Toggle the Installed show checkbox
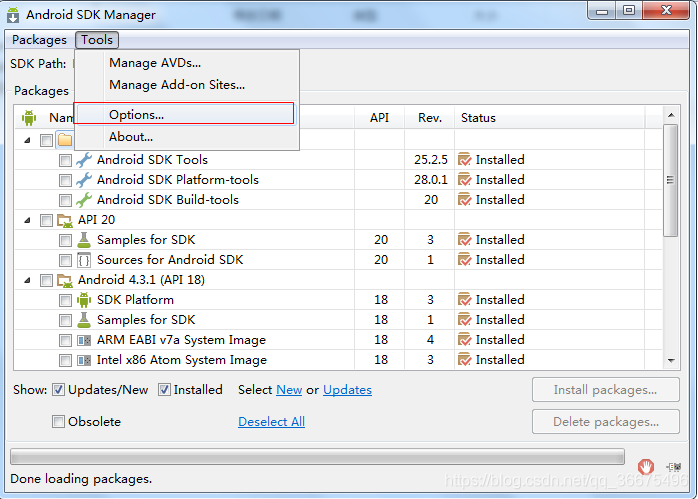 [x=164, y=390]
